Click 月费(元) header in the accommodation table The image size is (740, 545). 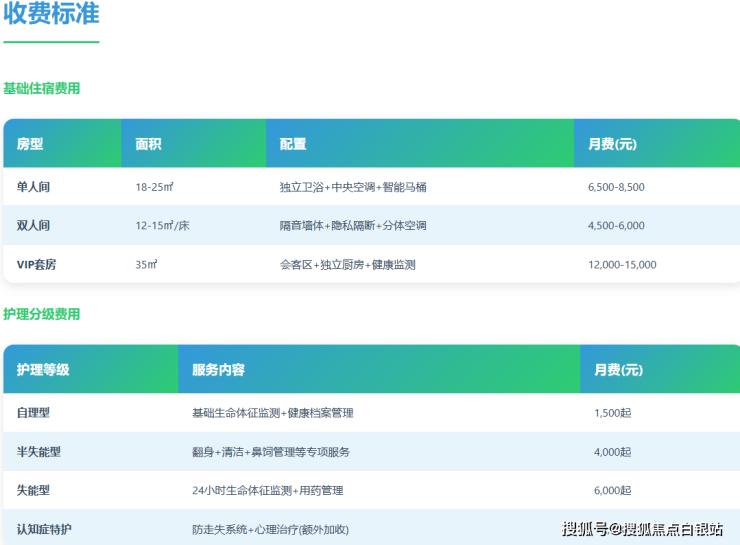612,144
